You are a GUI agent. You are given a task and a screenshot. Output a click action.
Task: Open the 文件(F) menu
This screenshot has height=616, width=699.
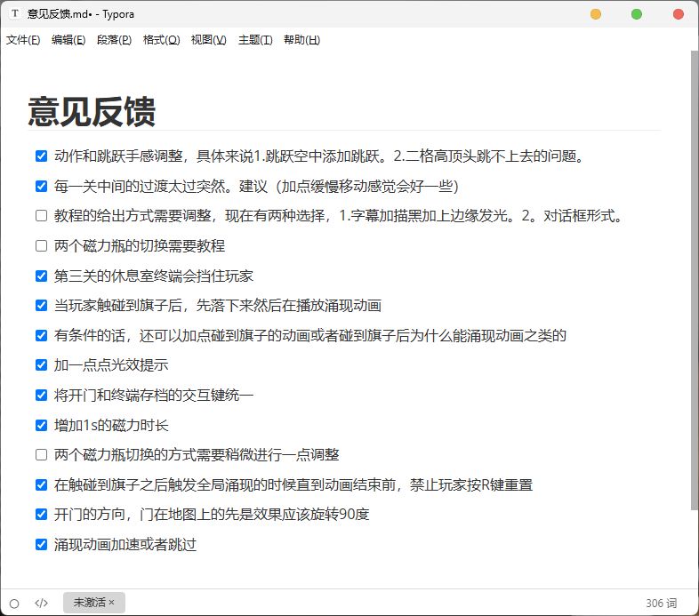point(23,40)
